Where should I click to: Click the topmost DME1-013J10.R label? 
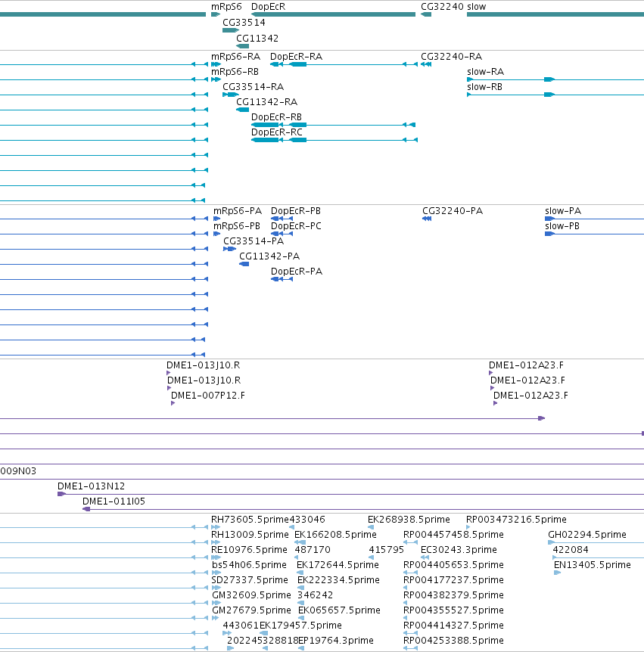point(203,365)
